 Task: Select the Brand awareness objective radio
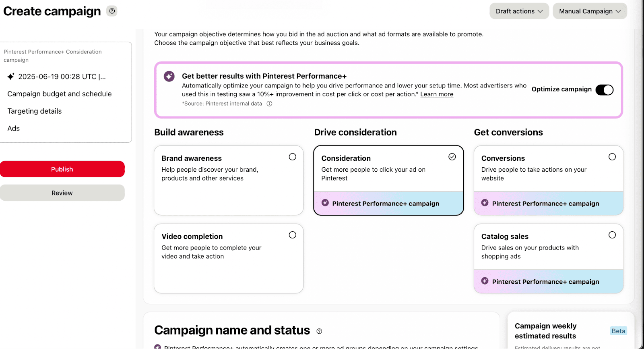pyautogui.click(x=293, y=157)
